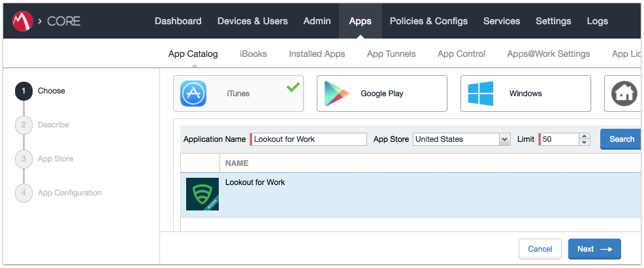This screenshot has height=268, width=644.
Task: Open the Apps menu
Action: point(360,21)
